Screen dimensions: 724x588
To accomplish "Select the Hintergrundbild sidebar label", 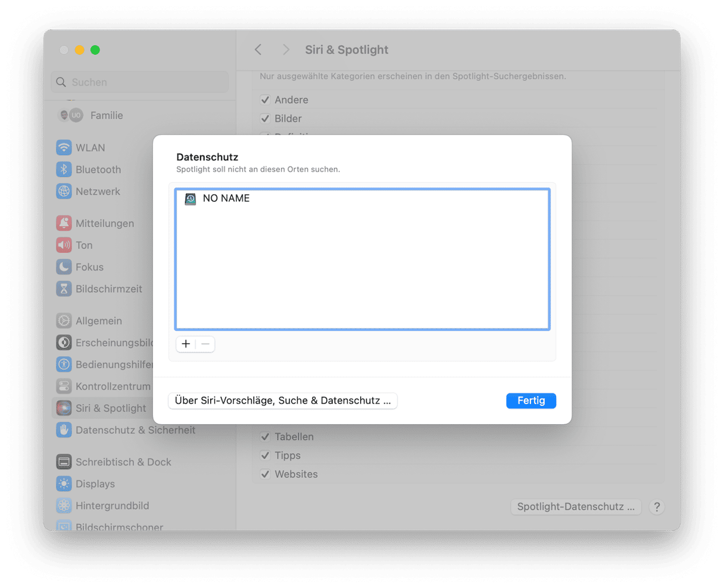I will 113,506.
